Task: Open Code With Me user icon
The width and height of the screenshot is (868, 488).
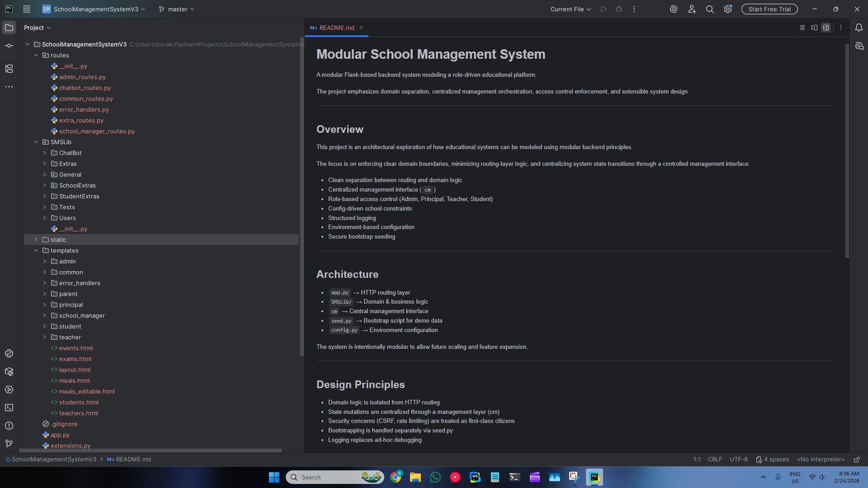Action: (692, 9)
